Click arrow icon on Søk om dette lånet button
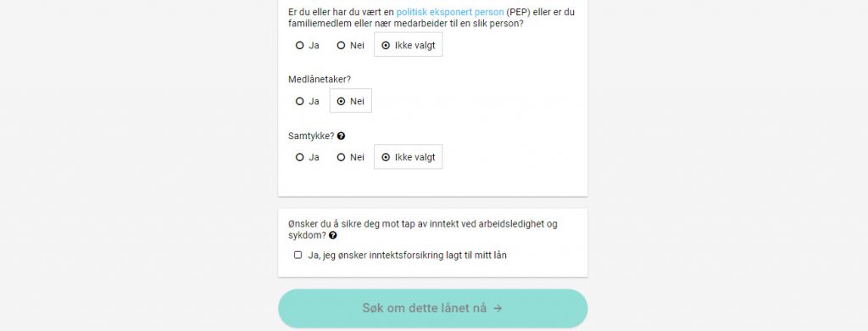This screenshot has width=868, height=331. (498, 308)
